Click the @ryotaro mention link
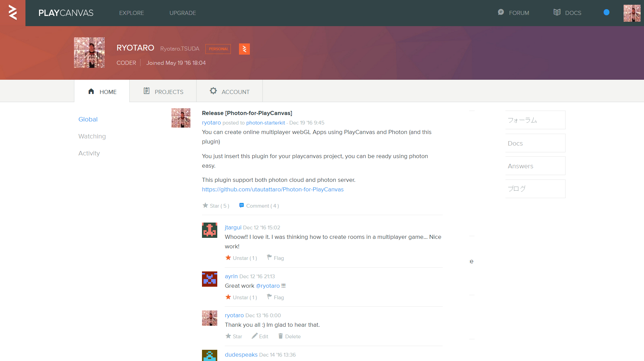The image size is (644, 361). [268, 286]
